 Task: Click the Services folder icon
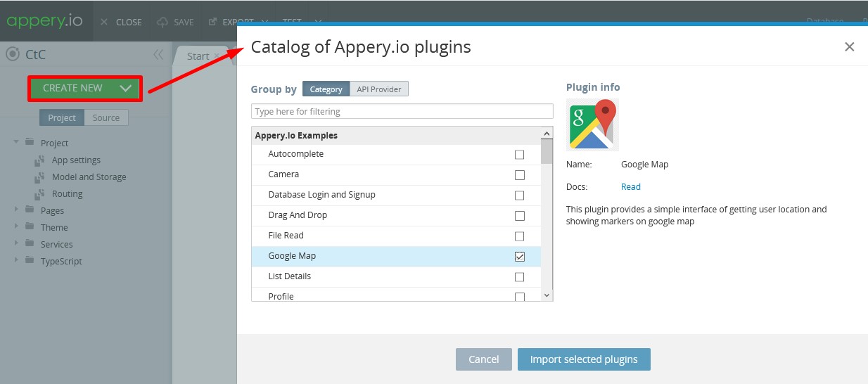click(x=29, y=243)
